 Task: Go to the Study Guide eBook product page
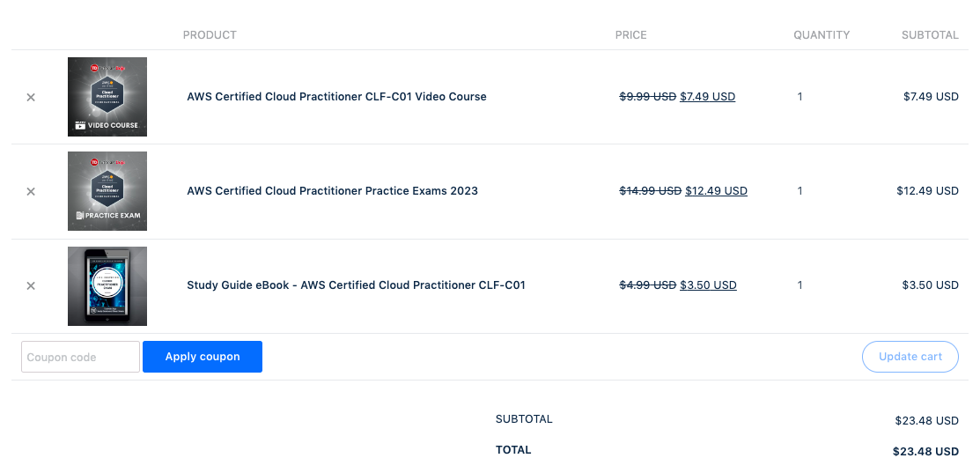356,285
